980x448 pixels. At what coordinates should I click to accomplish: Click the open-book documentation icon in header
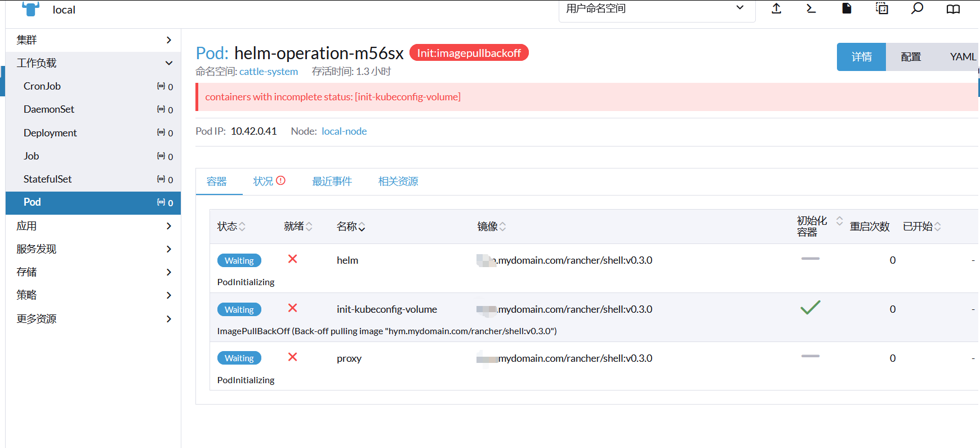(x=953, y=9)
